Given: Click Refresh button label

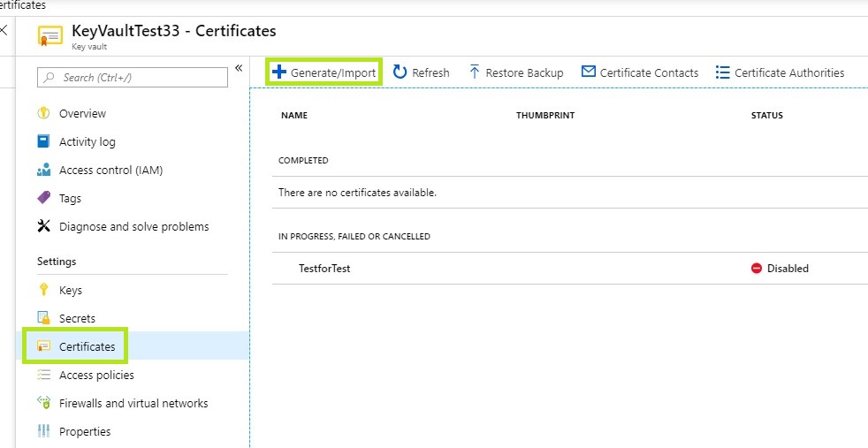Looking at the screenshot, I should click(x=430, y=72).
